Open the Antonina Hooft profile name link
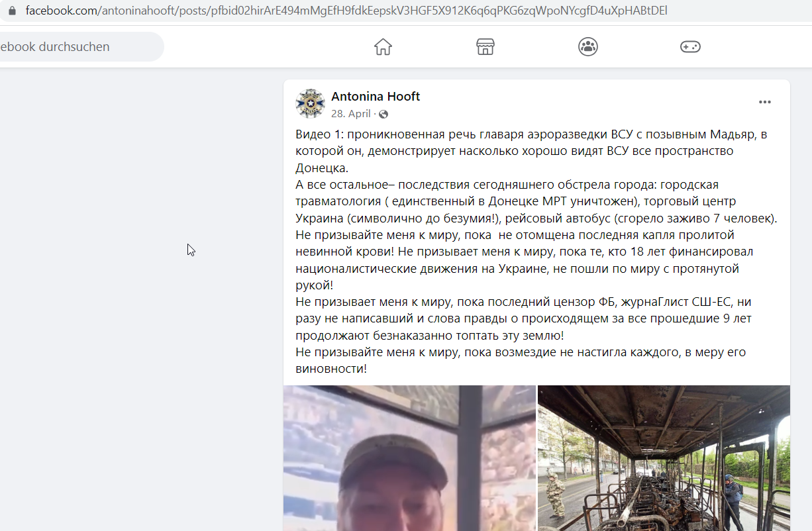Image resolution: width=812 pixels, height=531 pixels. coord(376,96)
